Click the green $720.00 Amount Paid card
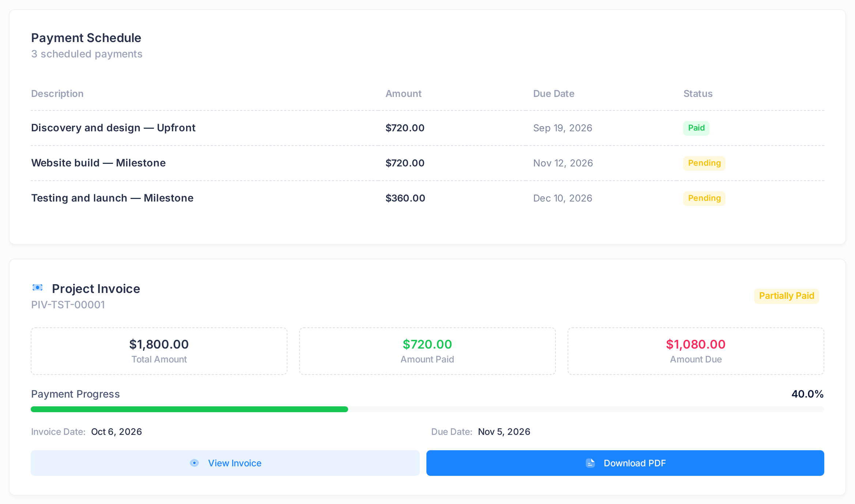Image resolution: width=855 pixels, height=504 pixels. [427, 351]
